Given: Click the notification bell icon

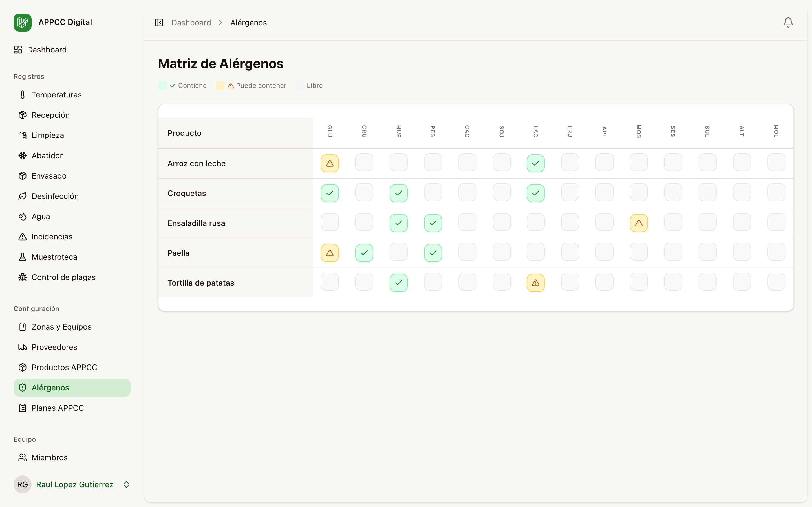Looking at the screenshot, I should tap(787, 22).
